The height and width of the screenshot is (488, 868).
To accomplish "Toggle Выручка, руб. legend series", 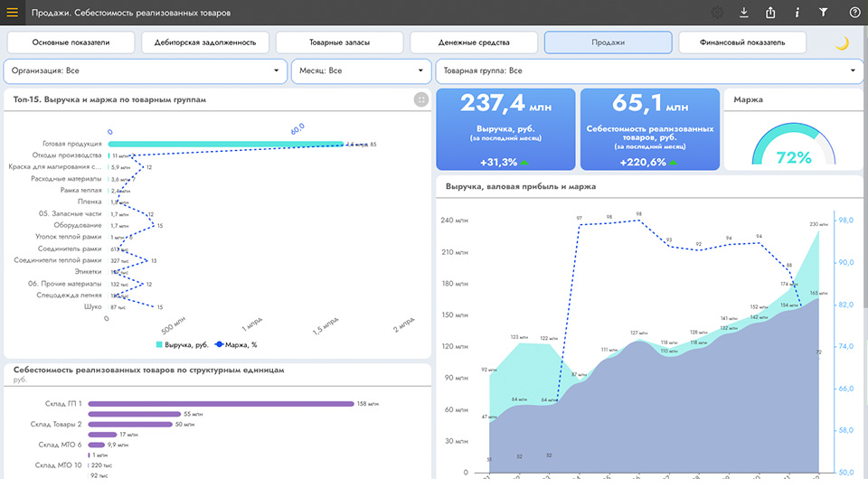I will pyautogui.click(x=182, y=344).
